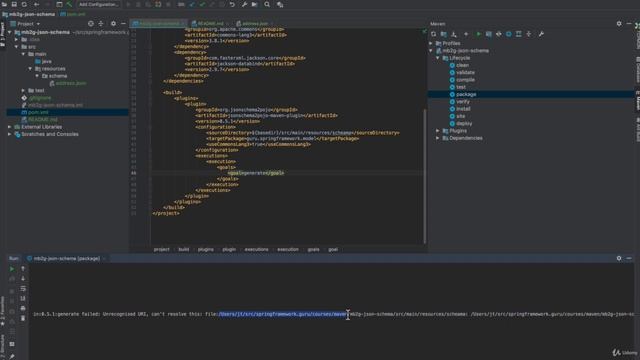
Task: Expand Scratches and Consoles node
Action: (9, 134)
